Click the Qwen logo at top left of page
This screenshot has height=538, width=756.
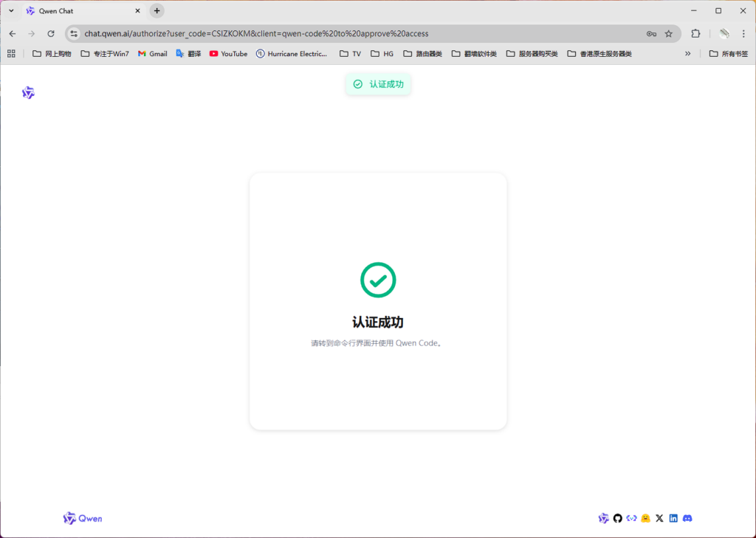point(28,92)
